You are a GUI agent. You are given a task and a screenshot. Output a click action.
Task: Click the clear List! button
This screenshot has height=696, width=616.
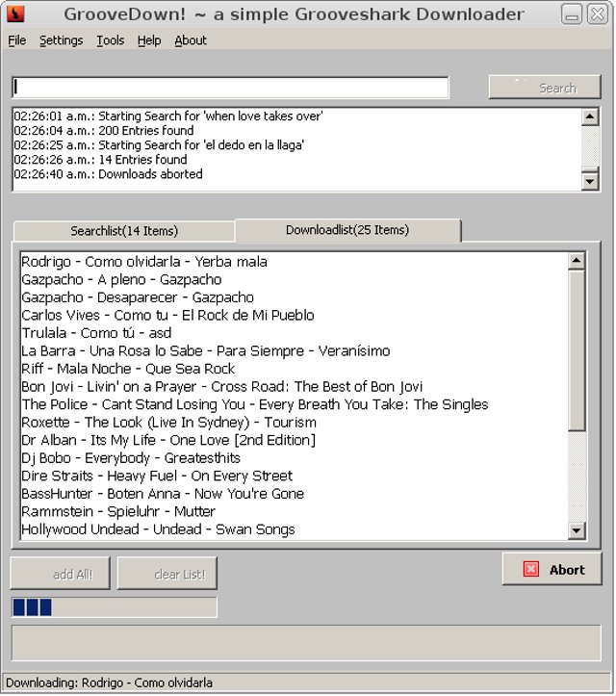click(x=167, y=574)
